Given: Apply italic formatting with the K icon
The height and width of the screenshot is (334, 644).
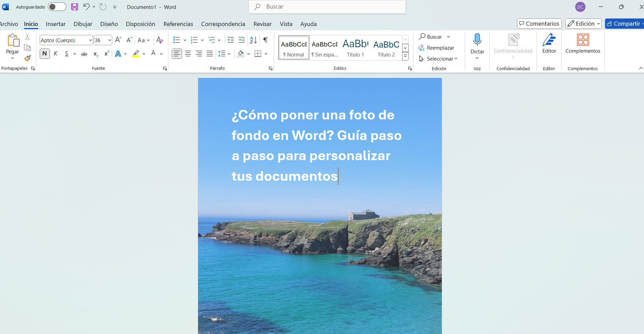Looking at the screenshot, I should (x=56, y=53).
